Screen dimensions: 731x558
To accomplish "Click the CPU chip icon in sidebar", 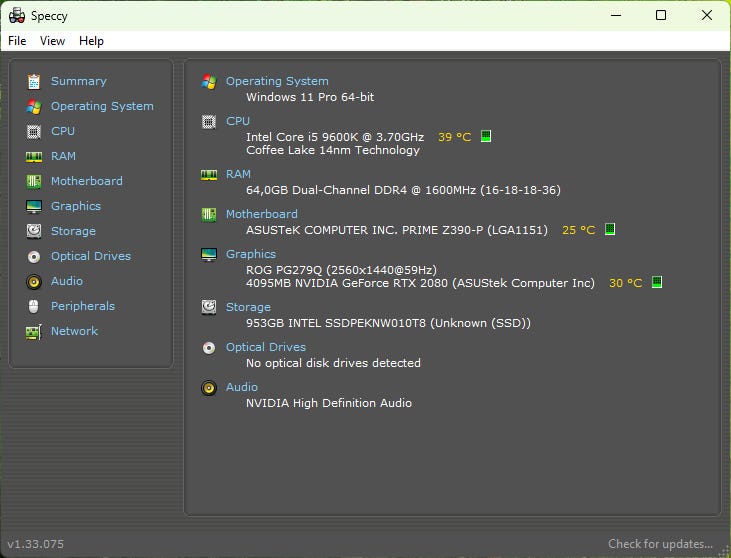I will (x=34, y=132).
